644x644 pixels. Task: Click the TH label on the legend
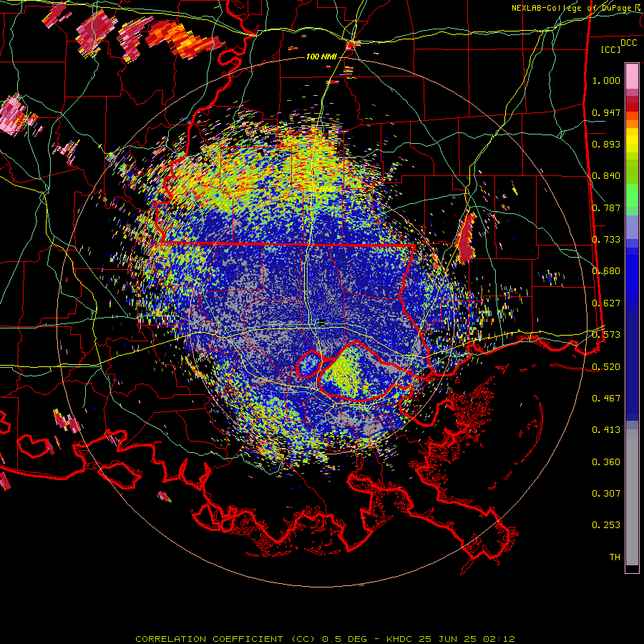(x=615, y=557)
